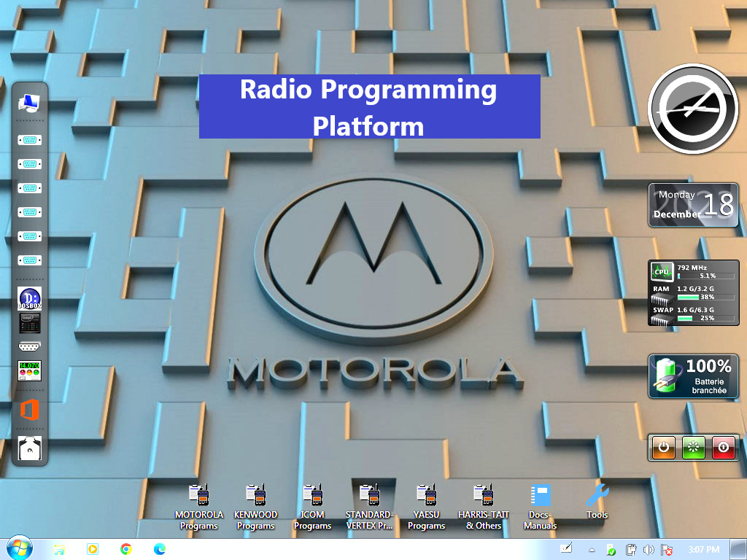Open Microsoft Office from the dock
The width and height of the screenshot is (747, 560).
pyautogui.click(x=30, y=410)
